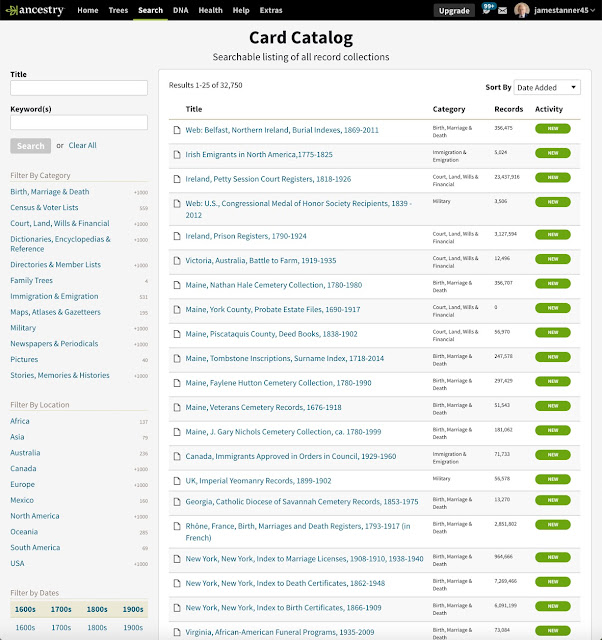The height and width of the screenshot is (640, 602).
Task: Click the document icon for Death Certificates index
Action: (177, 584)
